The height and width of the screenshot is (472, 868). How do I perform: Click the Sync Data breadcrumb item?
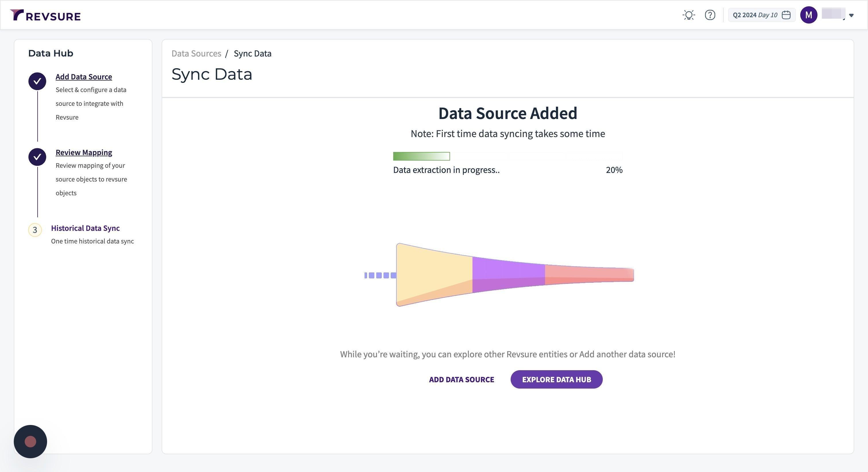coord(252,54)
